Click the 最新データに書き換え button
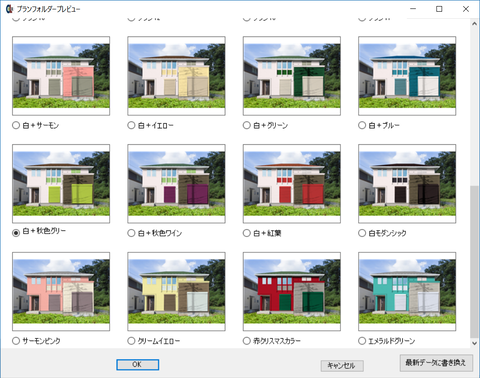 click(x=436, y=363)
